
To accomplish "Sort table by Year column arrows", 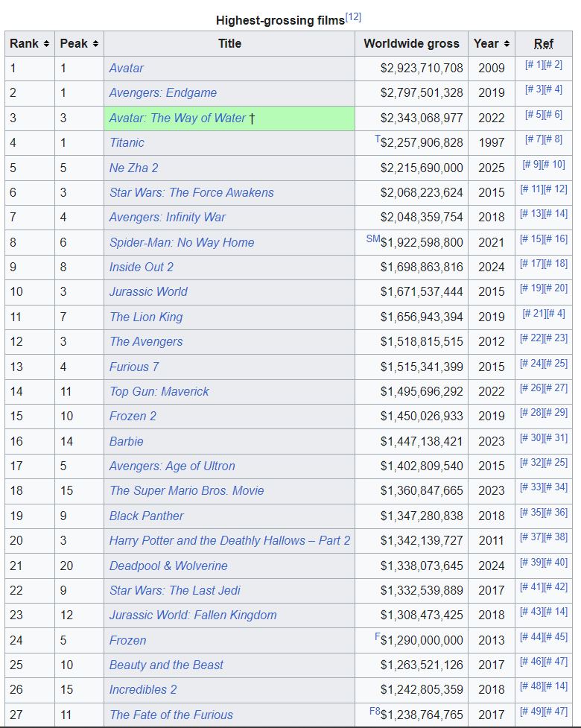I will (507, 44).
